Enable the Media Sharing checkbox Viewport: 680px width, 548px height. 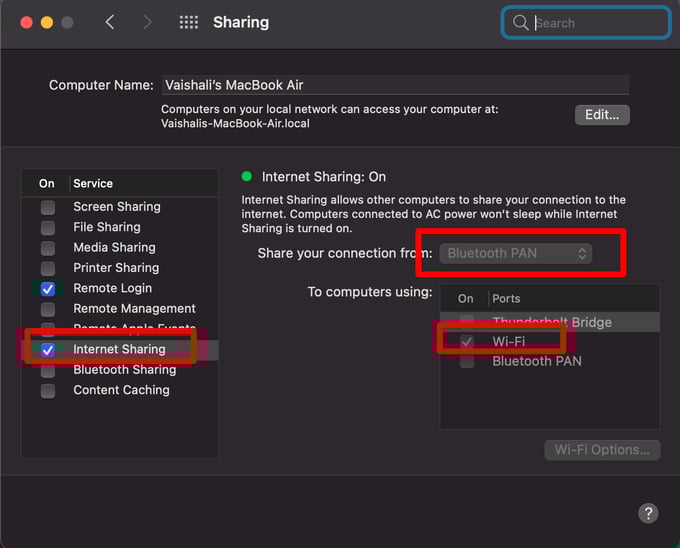coord(48,248)
